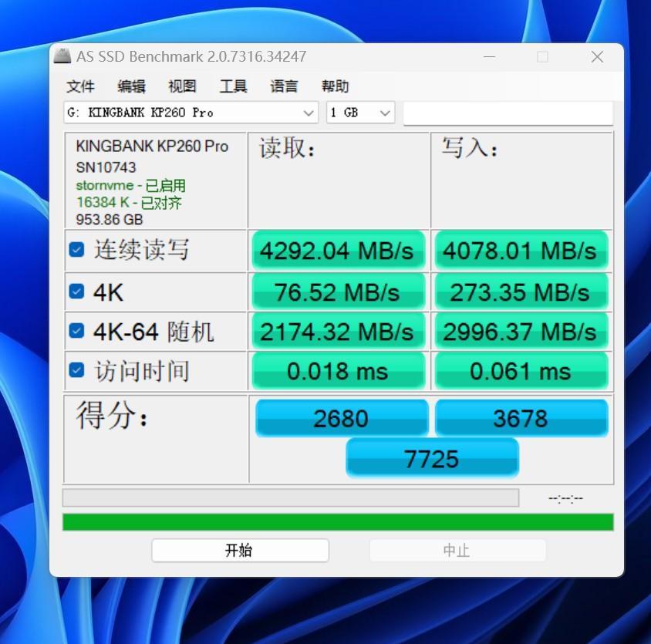The height and width of the screenshot is (644, 651).
Task: Click the 得分 score label
Action: [112, 415]
